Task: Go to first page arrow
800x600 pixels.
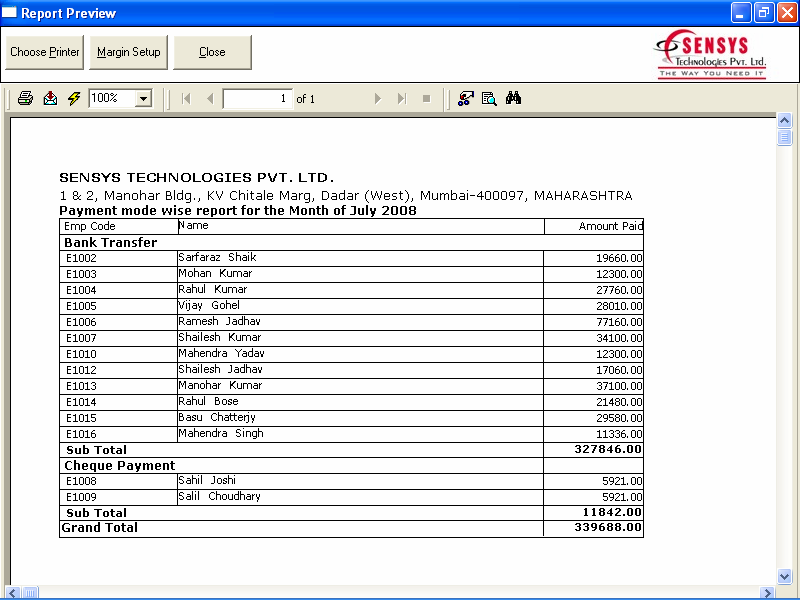Action: 186,98
